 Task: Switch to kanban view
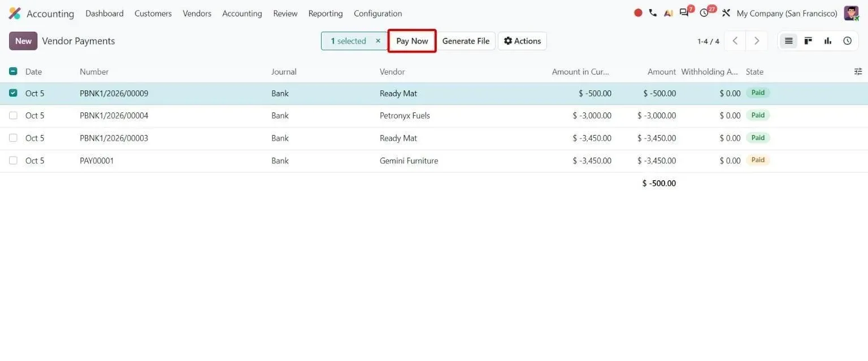pyautogui.click(x=808, y=41)
